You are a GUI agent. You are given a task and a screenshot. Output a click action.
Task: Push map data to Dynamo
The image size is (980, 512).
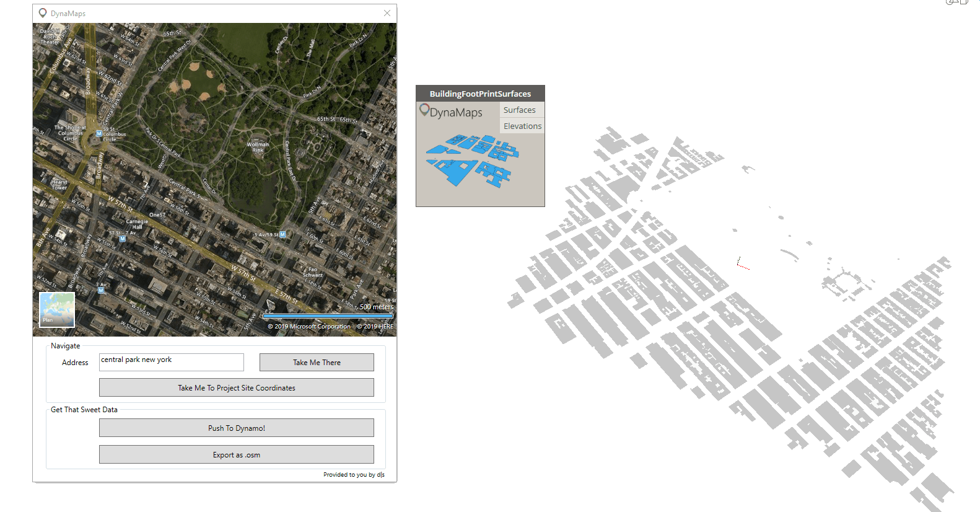point(236,428)
